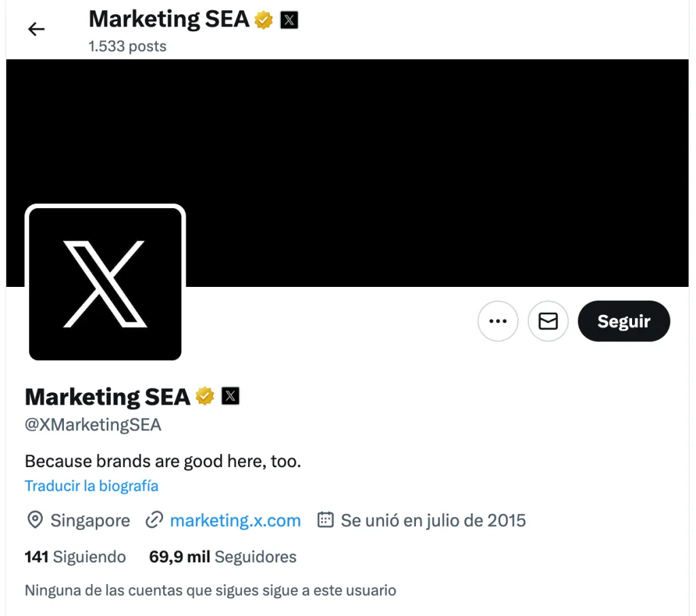Click the Singapore location pin icon
The height and width of the screenshot is (616, 696).
35,519
